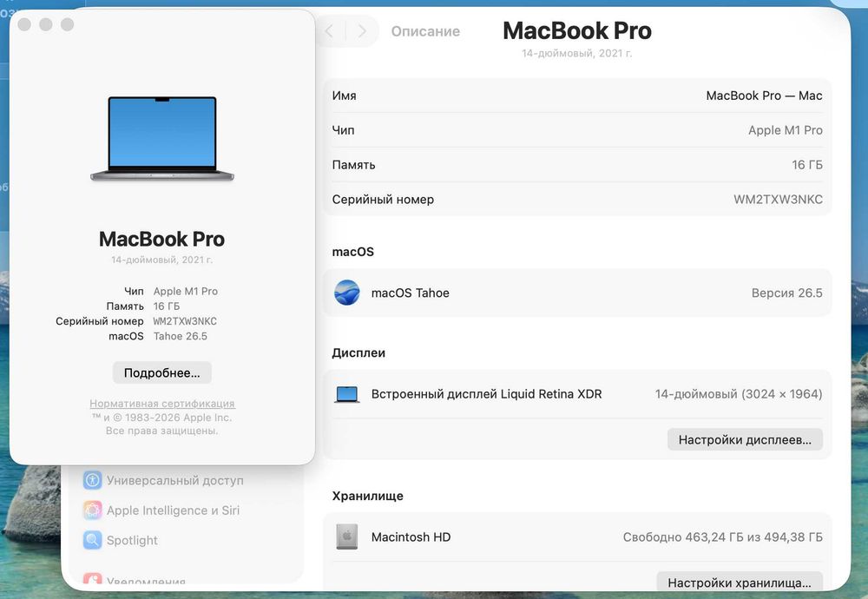The height and width of the screenshot is (599, 868).
Task: Click the Универсальный доступ accessibility icon
Action: [93, 480]
